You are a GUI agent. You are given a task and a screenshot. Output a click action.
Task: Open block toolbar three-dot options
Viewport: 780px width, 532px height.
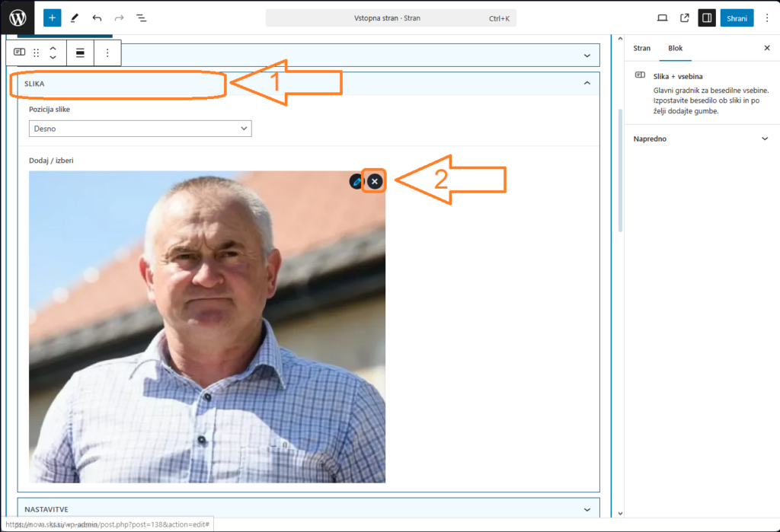tap(107, 53)
